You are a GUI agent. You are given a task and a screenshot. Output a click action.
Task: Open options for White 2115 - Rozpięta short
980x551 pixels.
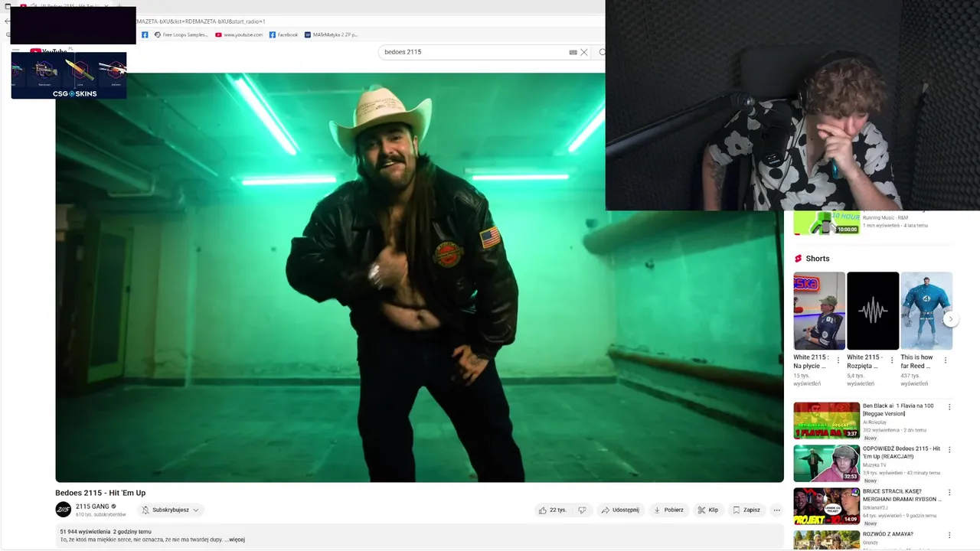(891, 360)
